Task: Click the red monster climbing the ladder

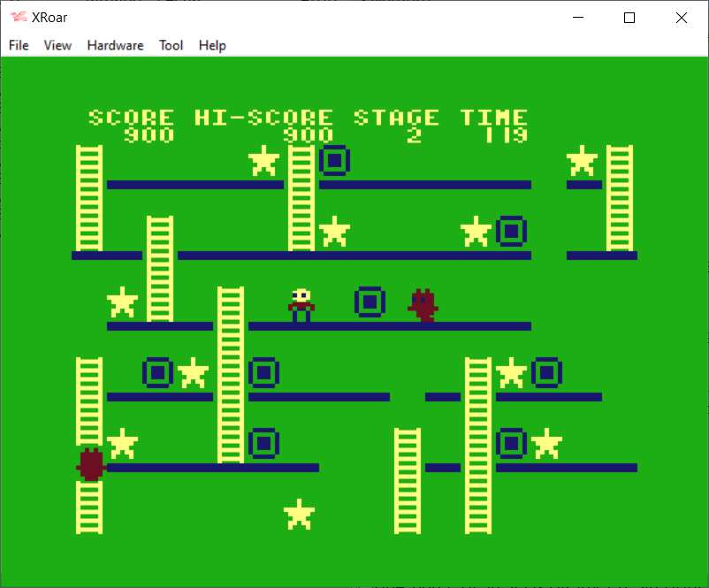Action: coord(90,464)
